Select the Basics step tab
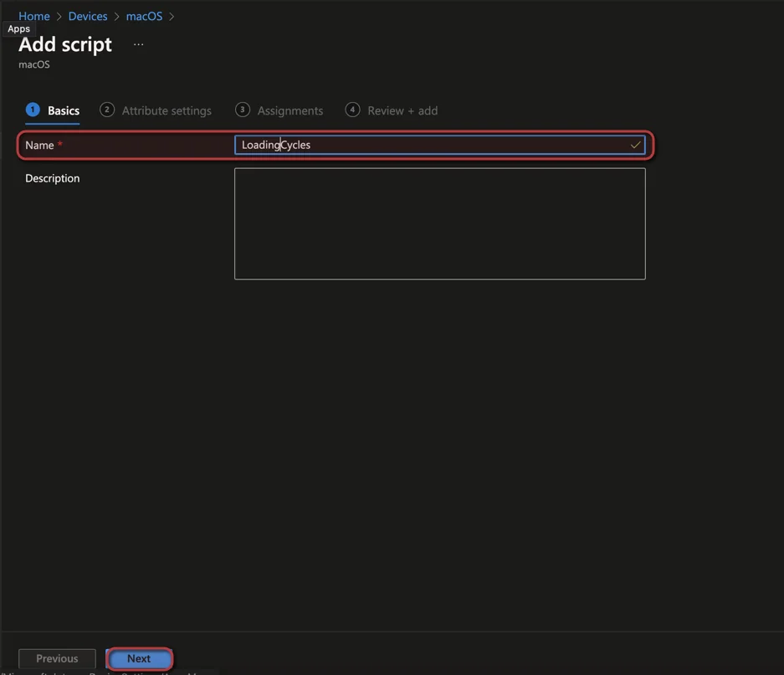784x675 pixels. [x=53, y=110]
